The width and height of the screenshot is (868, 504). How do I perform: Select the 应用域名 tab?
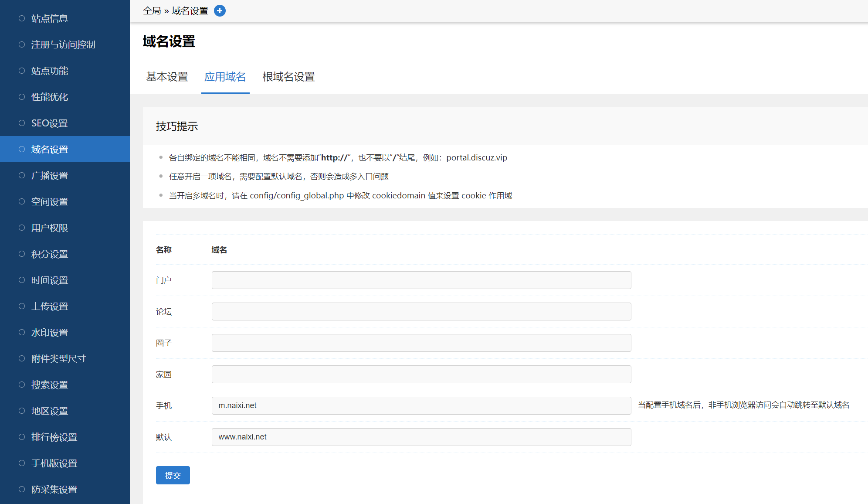[225, 77]
